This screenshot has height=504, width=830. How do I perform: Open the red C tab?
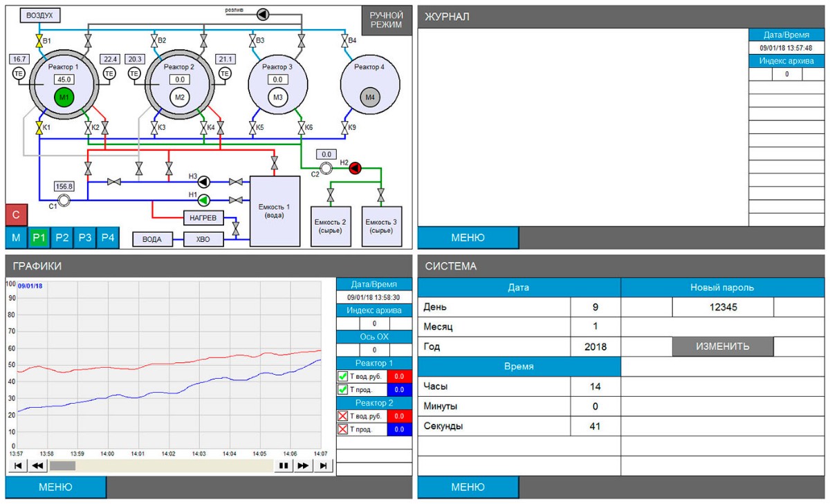(x=16, y=215)
